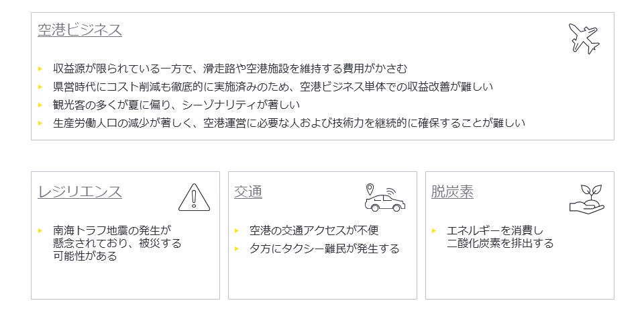The image size is (644, 313).
Task: Click the connected car icon
Action: (384, 198)
